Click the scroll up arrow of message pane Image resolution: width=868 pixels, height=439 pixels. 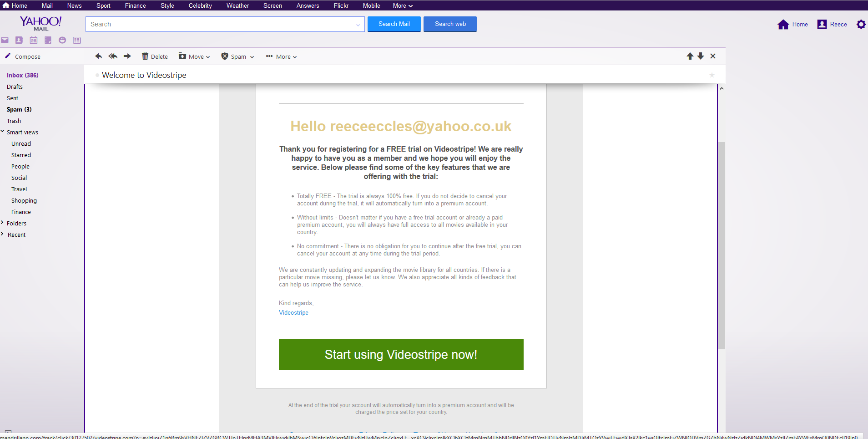click(x=722, y=88)
